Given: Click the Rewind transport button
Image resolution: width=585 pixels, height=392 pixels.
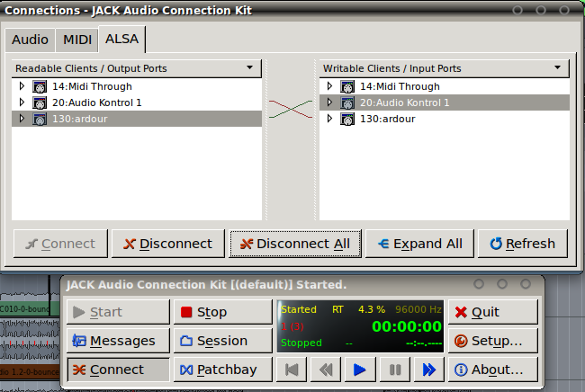Looking at the screenshot, I should coord(325,370).
